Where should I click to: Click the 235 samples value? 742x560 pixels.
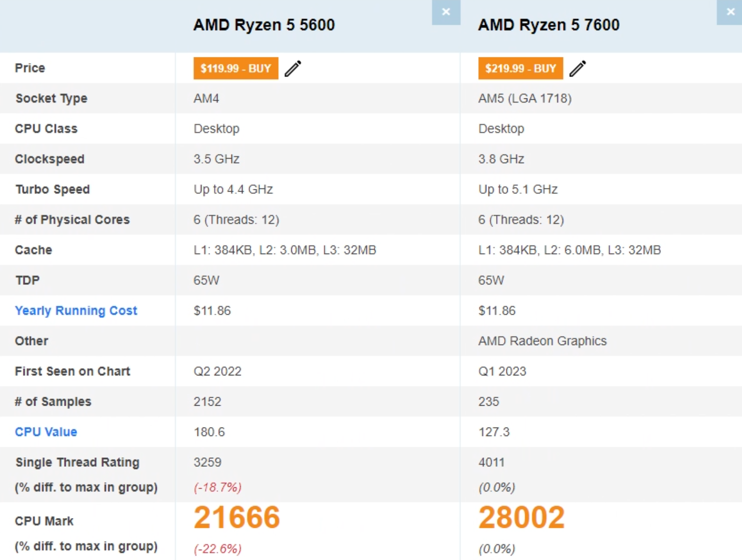489,401
